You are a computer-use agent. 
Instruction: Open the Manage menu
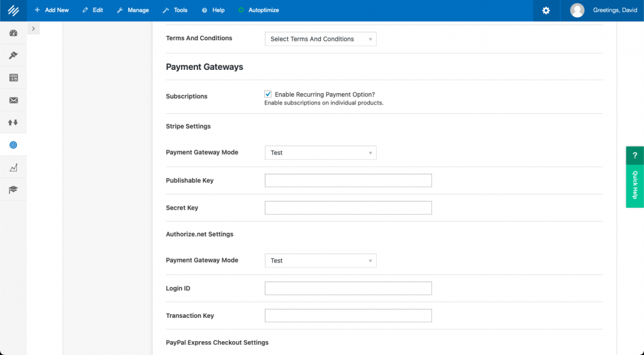click(x=133, y=11)
